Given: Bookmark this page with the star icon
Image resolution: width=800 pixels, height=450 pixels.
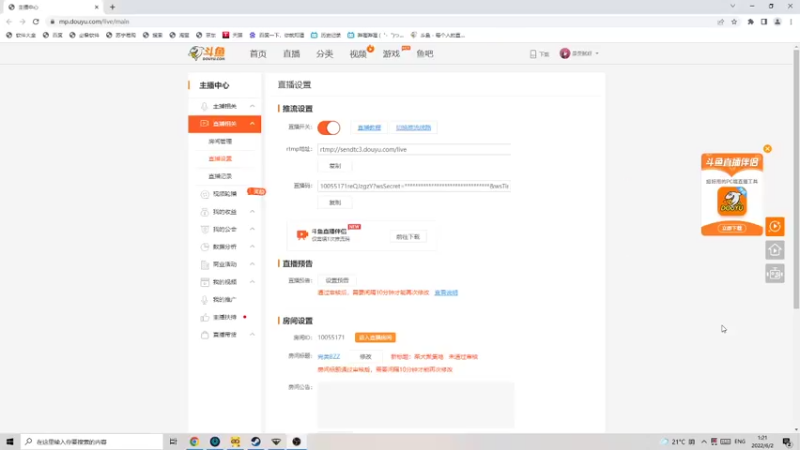Looking at the screenshot, I should click(734, 21).
